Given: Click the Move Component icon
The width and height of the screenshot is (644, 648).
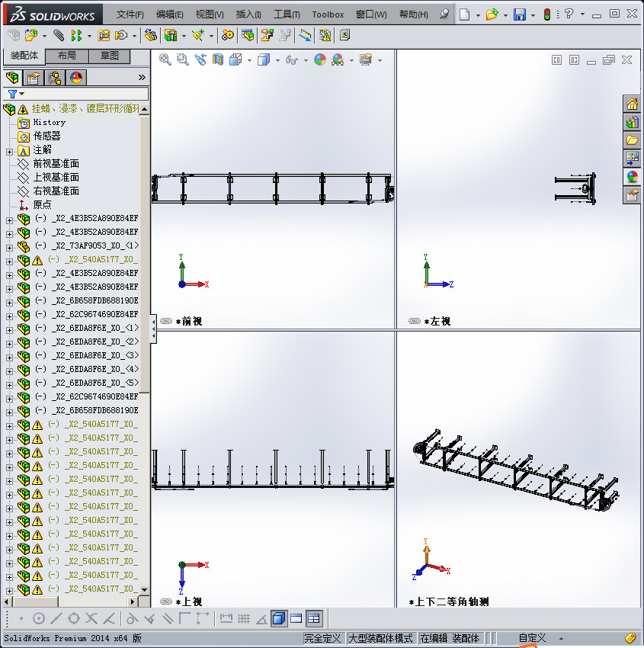Looking at the screenshot, I should pos(121,35).
